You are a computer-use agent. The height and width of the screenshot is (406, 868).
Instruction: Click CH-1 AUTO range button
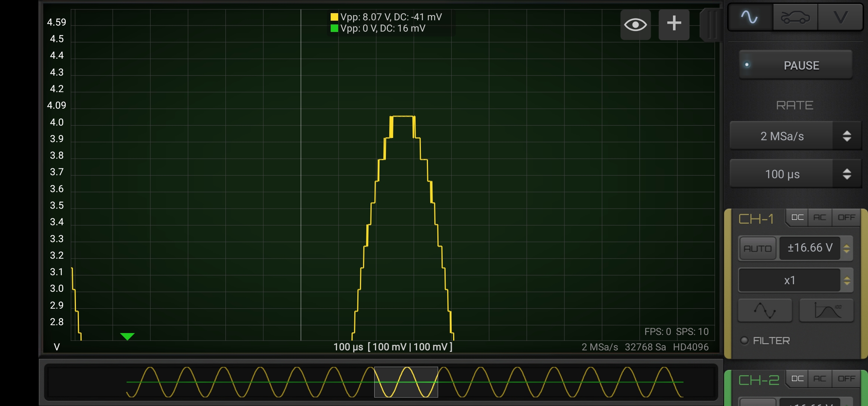(x=757, y=248)
